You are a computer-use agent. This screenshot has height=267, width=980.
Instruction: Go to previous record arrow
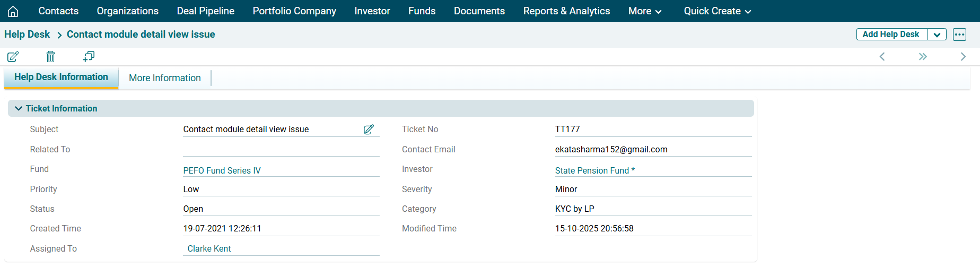[x=882, y=56]
